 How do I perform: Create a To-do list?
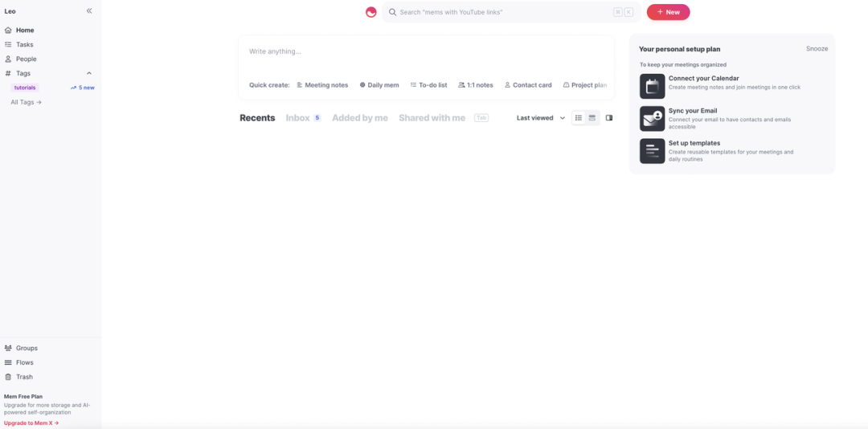[428, 85]
